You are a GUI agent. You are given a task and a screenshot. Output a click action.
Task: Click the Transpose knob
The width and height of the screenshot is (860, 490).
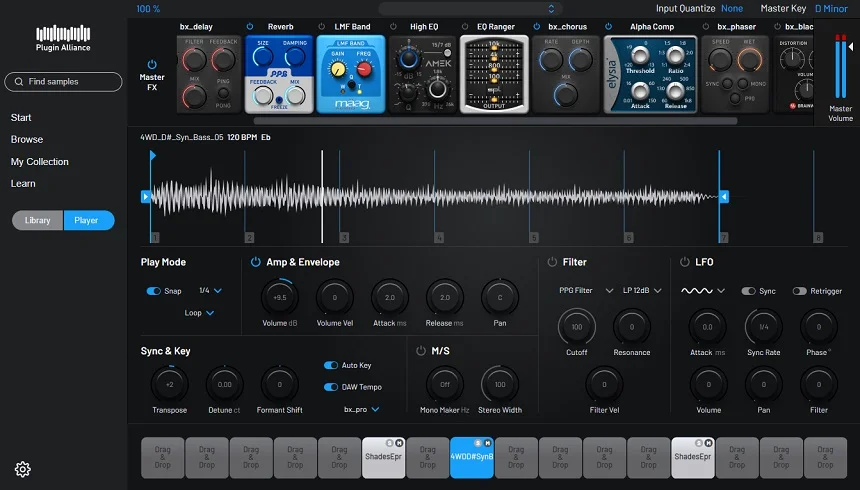[x=169, y=385]
